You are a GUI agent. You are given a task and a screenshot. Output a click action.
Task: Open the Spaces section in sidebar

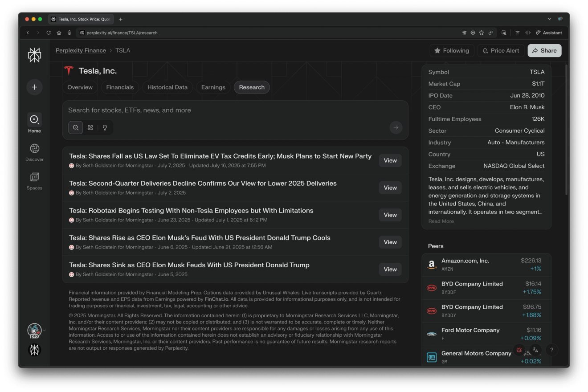[34, 181]
